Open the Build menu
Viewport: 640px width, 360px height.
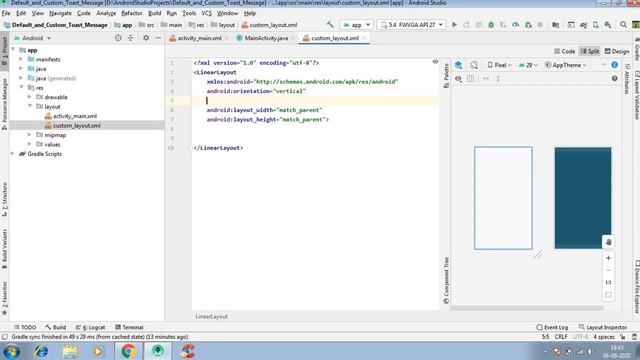coord(154,13)
